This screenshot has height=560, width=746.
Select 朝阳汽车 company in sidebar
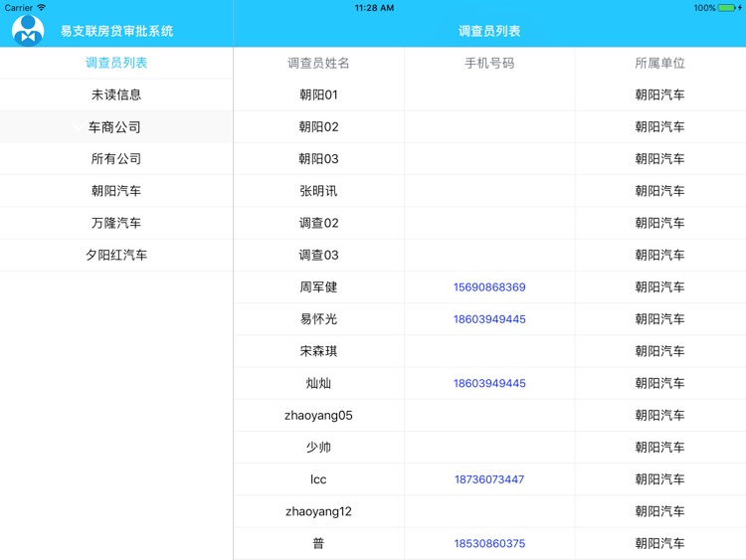[116, 191]
